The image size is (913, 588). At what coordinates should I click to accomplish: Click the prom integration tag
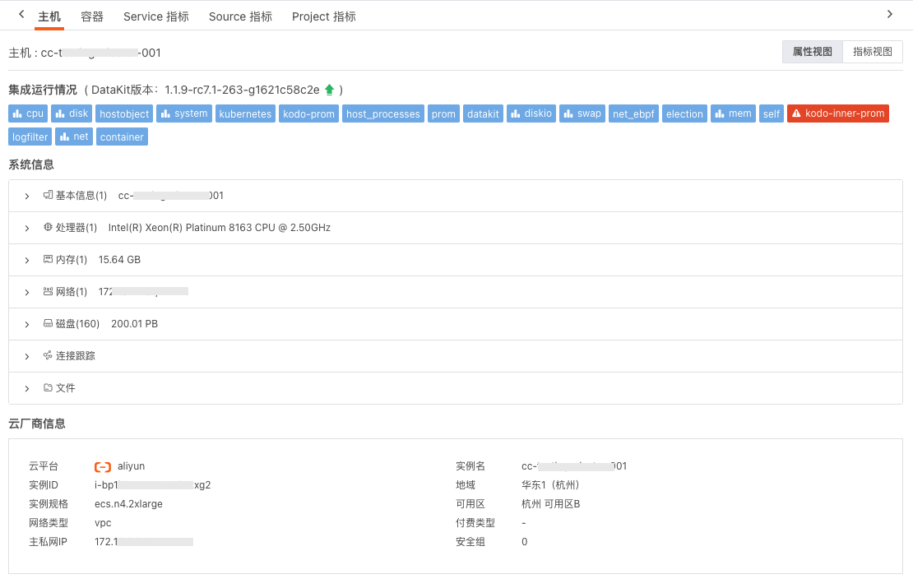[443, 113]
